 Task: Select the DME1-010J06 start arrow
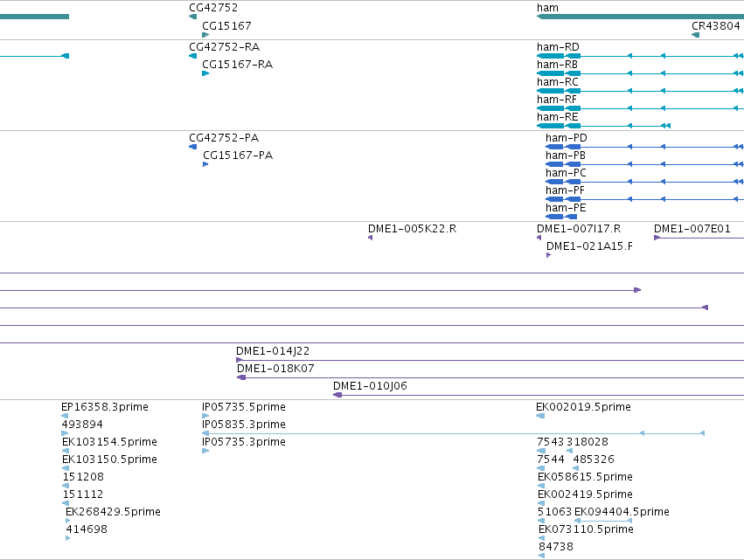337,395
